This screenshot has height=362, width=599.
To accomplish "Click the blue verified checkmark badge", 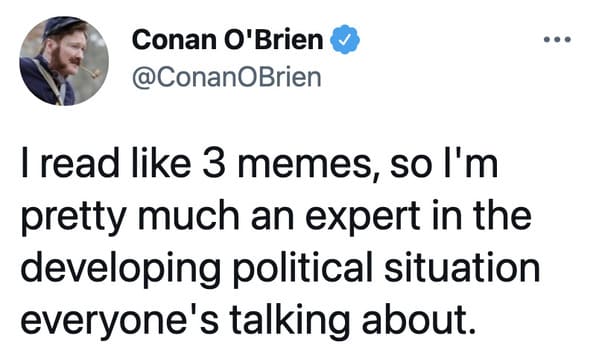I will (345, 39).
